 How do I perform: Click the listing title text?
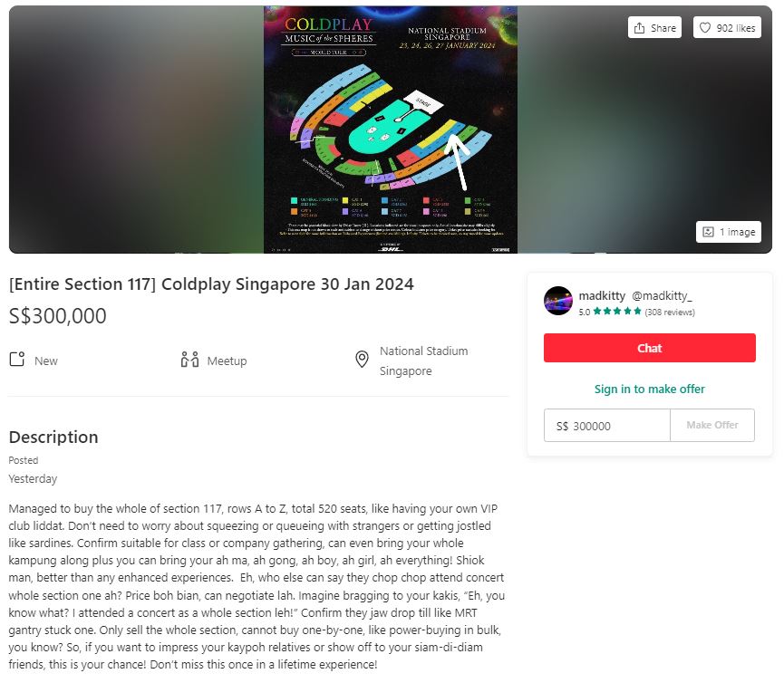tap(211, 284)
